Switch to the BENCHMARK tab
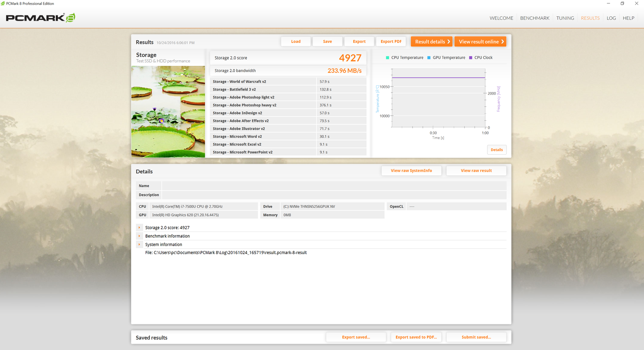Viewport: 644px width, 350px height. click(x=535, y=18)
